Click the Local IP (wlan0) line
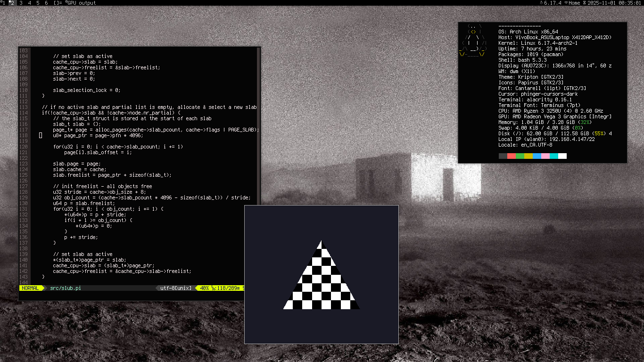Viewport: 644px width, 362px height. [x=547, y=139]
